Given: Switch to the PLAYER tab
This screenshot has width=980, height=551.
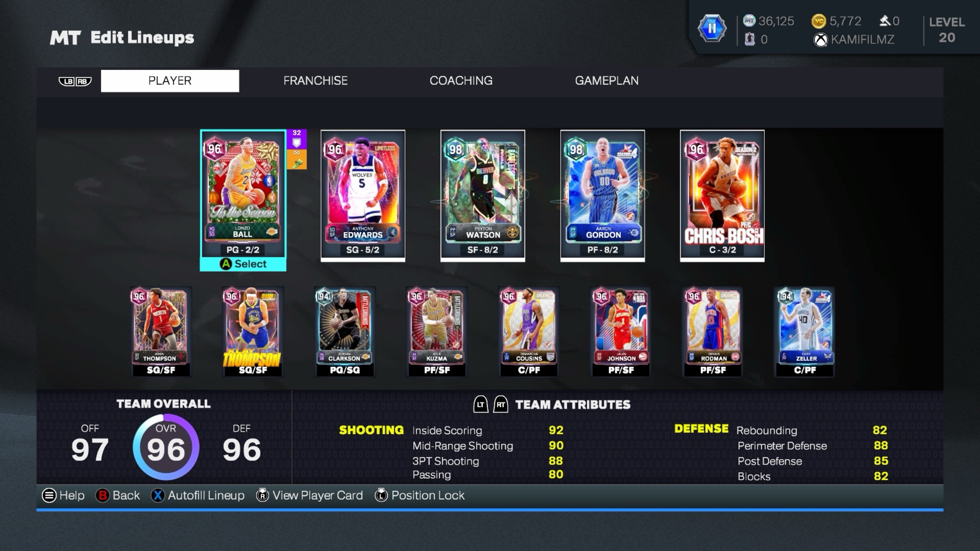Looking at the screenshot, I should (170, 81).
